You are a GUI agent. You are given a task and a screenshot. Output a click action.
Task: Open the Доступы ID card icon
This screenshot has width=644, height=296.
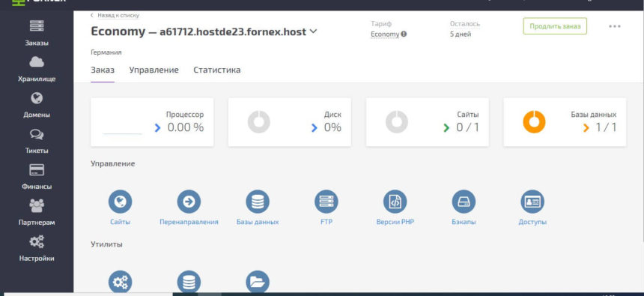pyautogui.click(x=532, y=202)
